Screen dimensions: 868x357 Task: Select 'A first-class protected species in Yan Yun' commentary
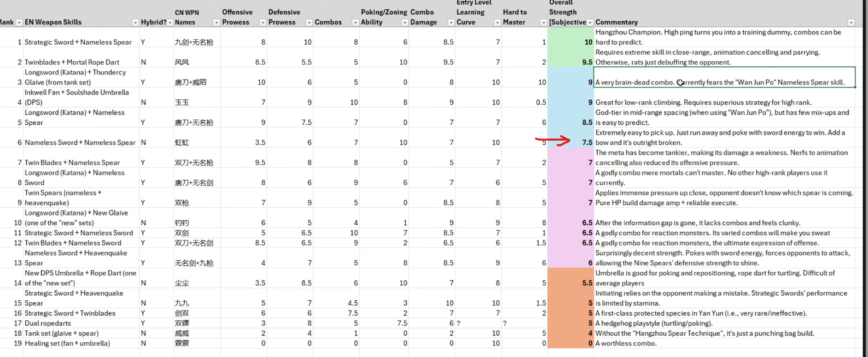pyautogui.click(x=725, y=313)
